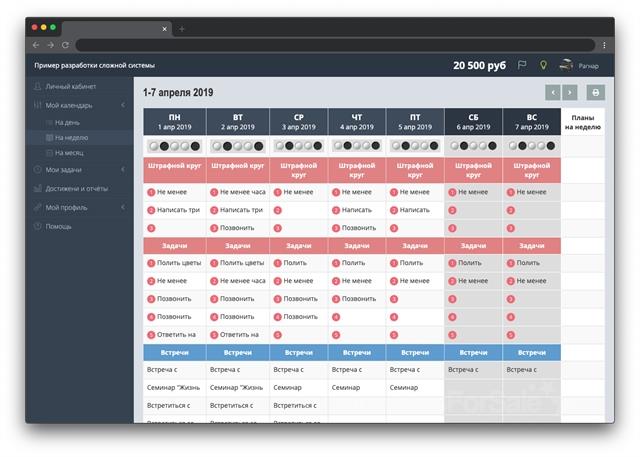Expand the Мои задачи sidebar section

[123, 170]
